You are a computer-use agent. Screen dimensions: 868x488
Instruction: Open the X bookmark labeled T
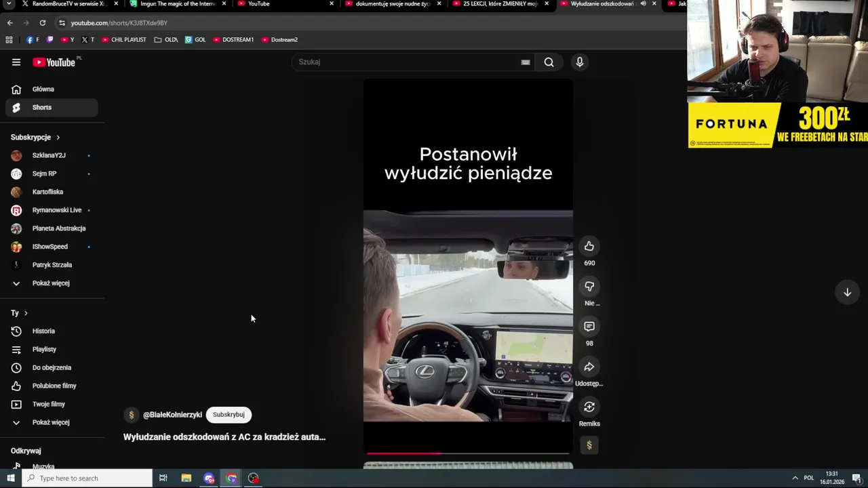point(87,40)
